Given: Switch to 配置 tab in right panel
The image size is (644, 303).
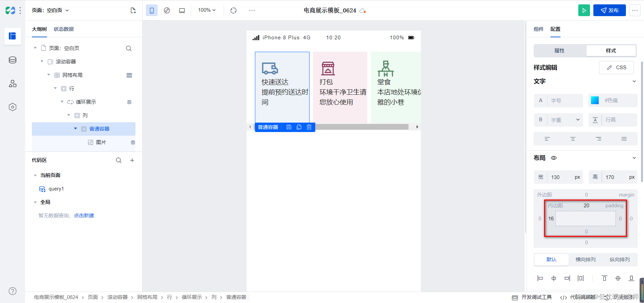Looking at the screenshot, I should tap(555, 29).
